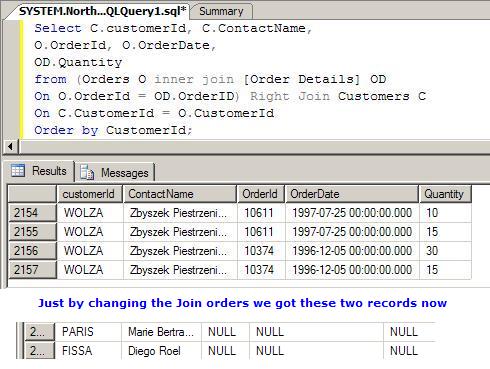This screenshot has height=369, width=490.
Task: Click Quantity 10 in row 2154
Action: click(x=445, y=213)
